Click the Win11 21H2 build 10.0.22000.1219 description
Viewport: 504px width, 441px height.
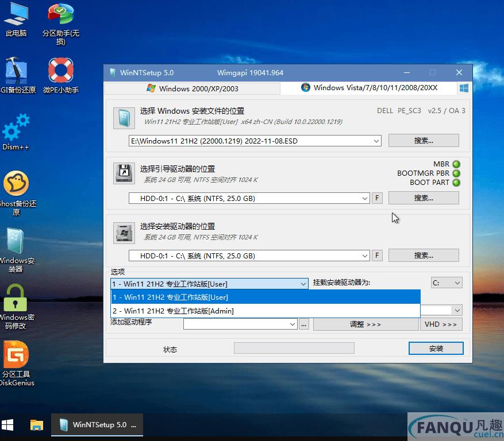[x=243, y=122]
